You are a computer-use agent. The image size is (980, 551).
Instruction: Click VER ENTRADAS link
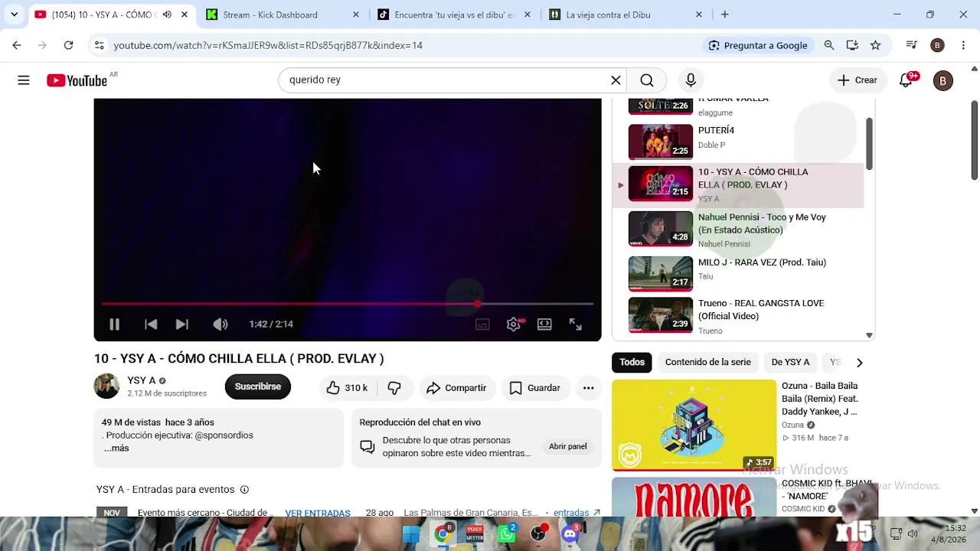pyautogui.click(x=318, y=513)
